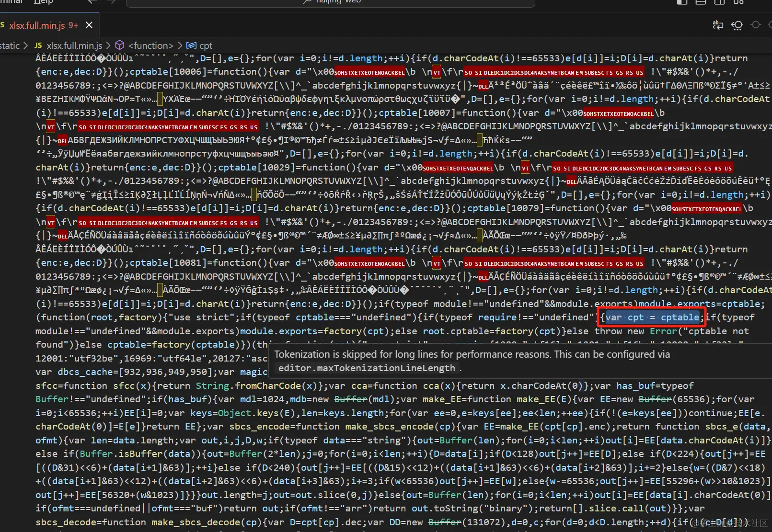Open the xlsx.full.min.js breadcrumb
Image resolution: width=772 pixels, height=532 pixels.
point(74,45)
